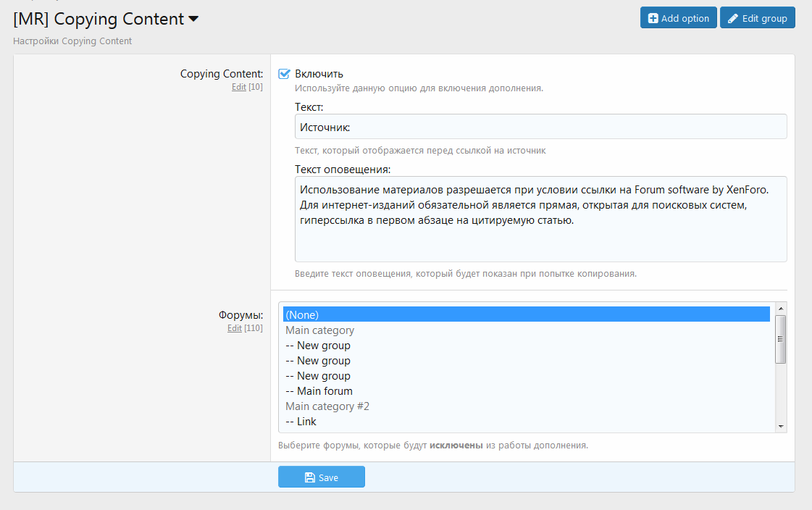Click the Edit group pencil icon
Viewport: 812px width, 510px height.
click(733, 18)
